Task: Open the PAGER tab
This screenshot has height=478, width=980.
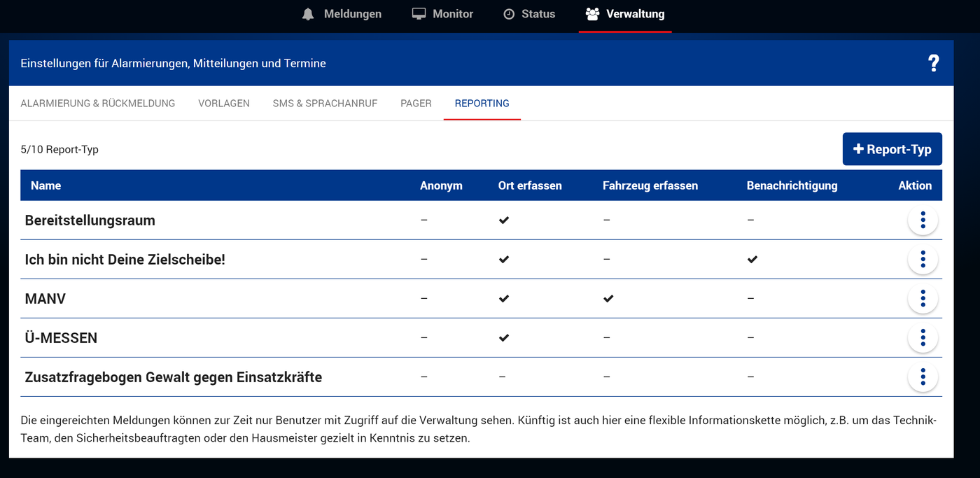Action: (x=416, y=103)
